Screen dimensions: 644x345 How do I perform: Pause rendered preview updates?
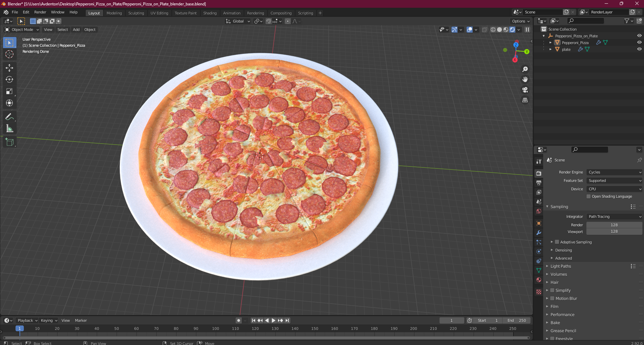[x=527, y=30]
